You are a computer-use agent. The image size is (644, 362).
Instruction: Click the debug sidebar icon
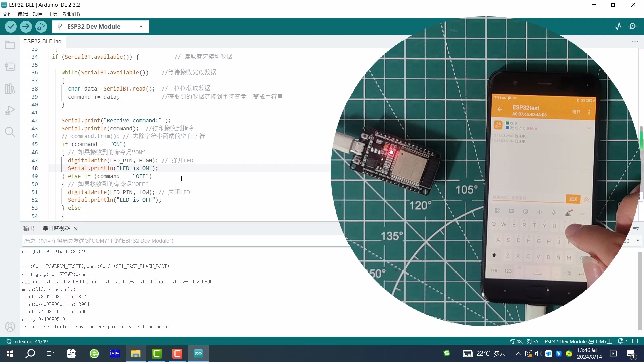[x=10, y=110]
